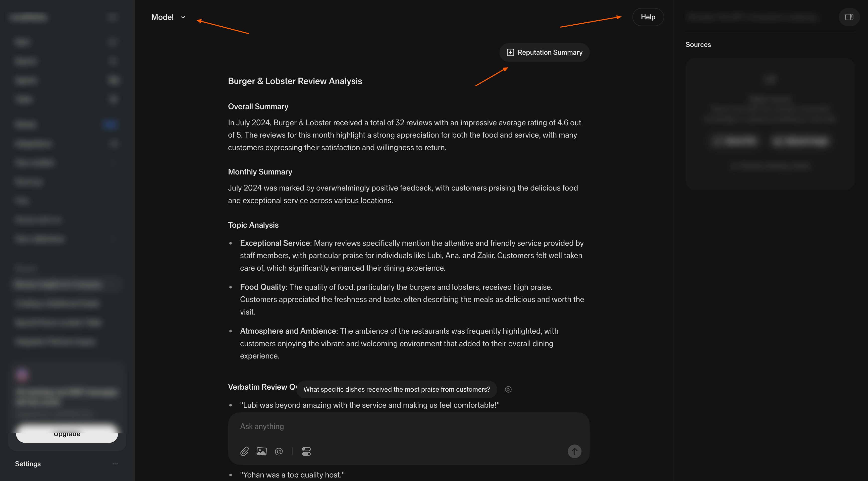
Task: Open Settings in the sidebar
Action: (28, 464)
